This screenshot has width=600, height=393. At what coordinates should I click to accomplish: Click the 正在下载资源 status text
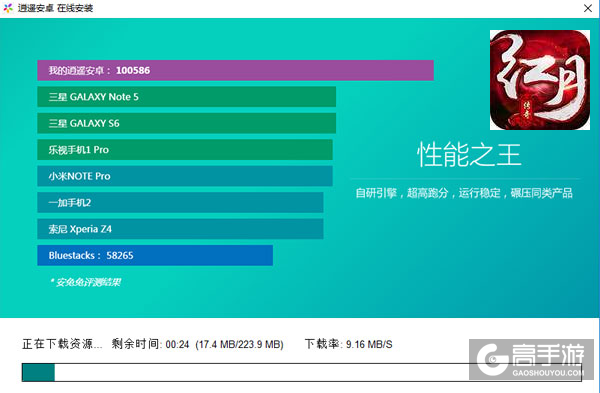click(62, 344)
